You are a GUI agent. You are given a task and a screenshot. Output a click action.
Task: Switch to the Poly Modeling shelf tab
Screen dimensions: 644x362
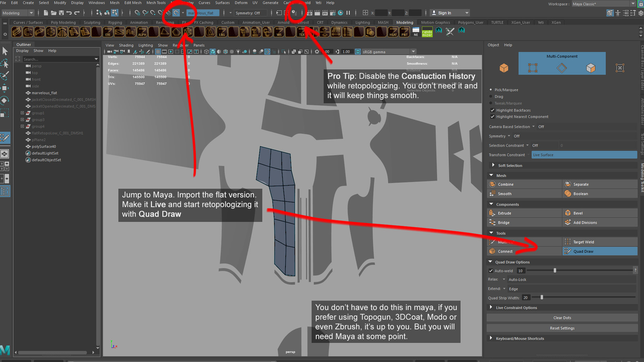pyautogui.click(x=63, y=23)
